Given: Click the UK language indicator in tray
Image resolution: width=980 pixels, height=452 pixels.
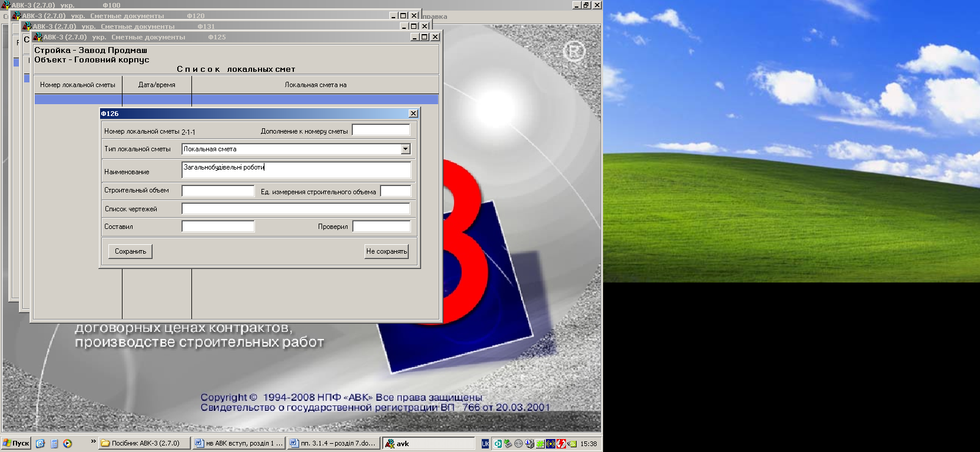Looking at the screenshot, I should click(485, 444).
